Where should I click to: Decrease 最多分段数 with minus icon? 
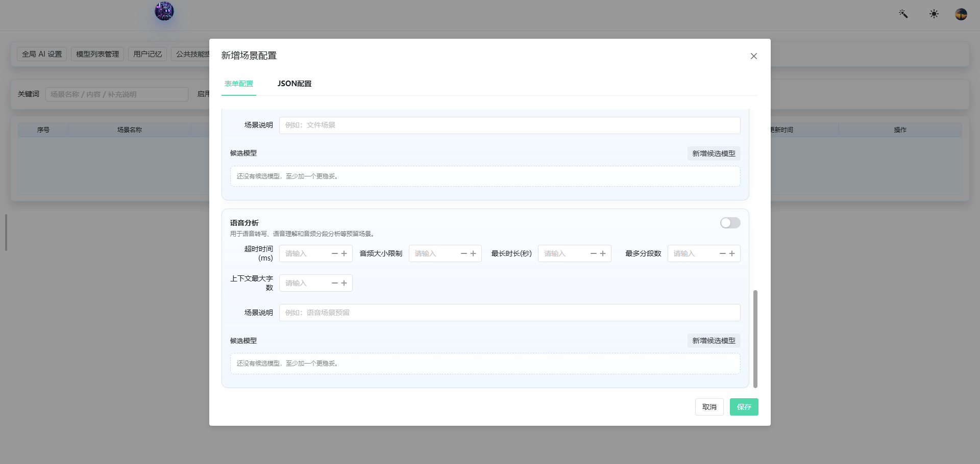[723, 253]
